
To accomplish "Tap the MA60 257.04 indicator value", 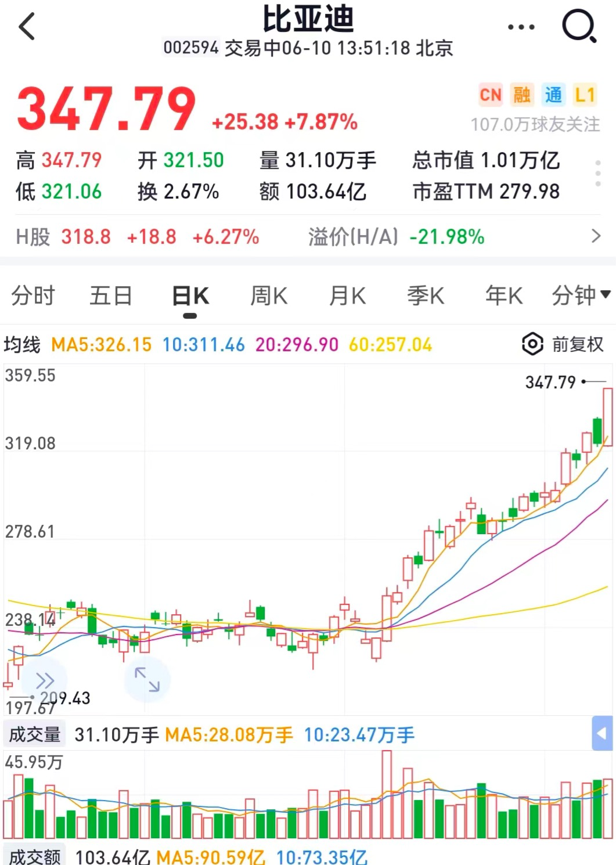I will [390, 345].
